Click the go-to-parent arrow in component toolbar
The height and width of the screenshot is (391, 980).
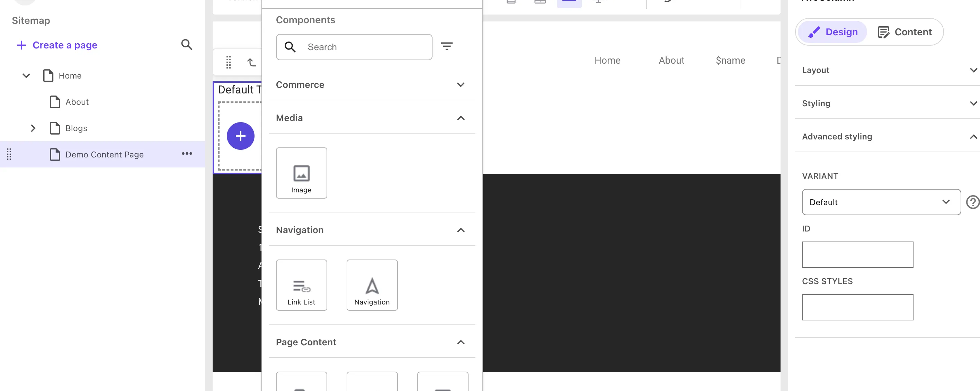[x=251, y=62]
